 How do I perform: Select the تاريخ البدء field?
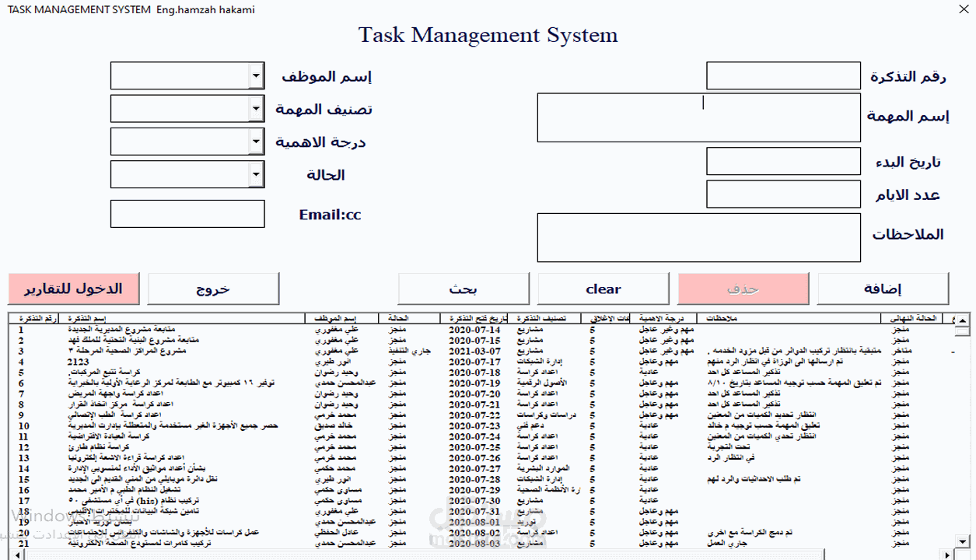[783, 160]
